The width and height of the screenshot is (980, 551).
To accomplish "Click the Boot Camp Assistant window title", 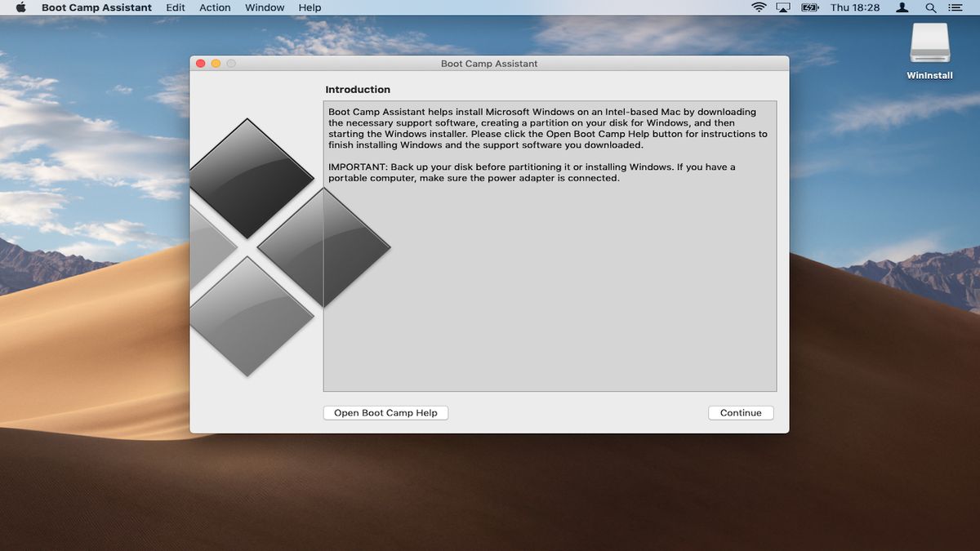I will point(489,64).
